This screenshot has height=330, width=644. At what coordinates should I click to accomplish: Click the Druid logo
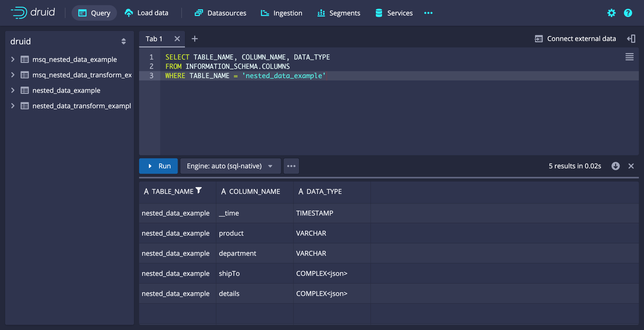(33, 13)
